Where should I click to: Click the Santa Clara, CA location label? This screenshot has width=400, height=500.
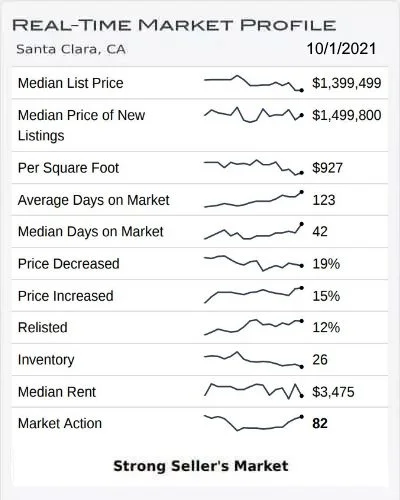tap(71, 49)
